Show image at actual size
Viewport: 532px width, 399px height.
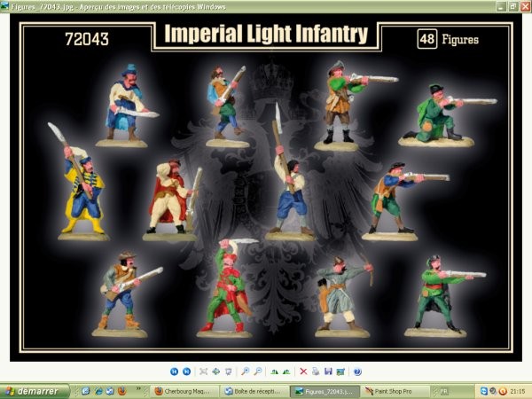click(x=217, y=372)
